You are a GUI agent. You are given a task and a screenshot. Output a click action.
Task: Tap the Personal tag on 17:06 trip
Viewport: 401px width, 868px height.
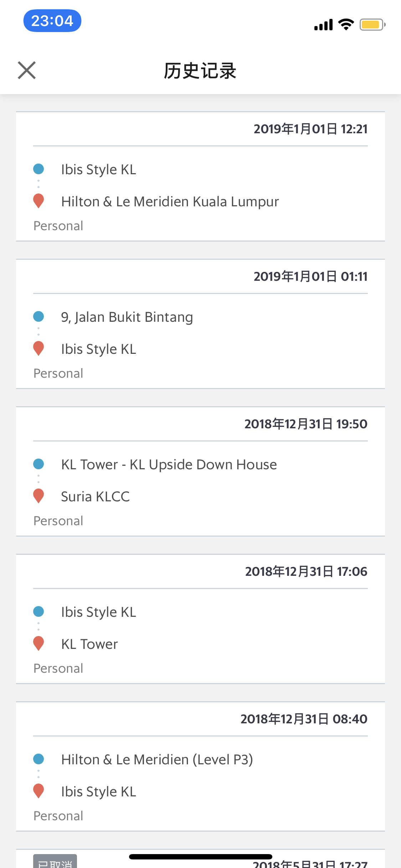click(58, 668)
